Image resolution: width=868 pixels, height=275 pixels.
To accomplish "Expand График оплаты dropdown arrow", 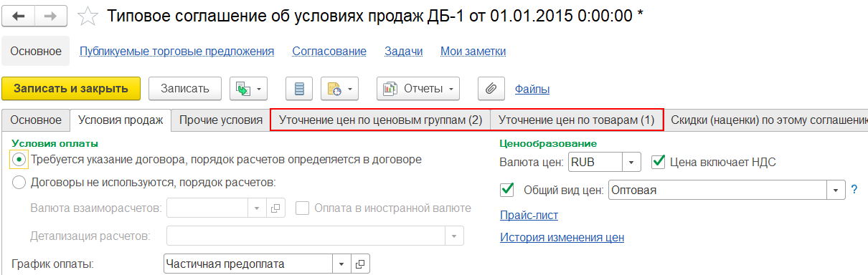I will [x=342, y=264].
